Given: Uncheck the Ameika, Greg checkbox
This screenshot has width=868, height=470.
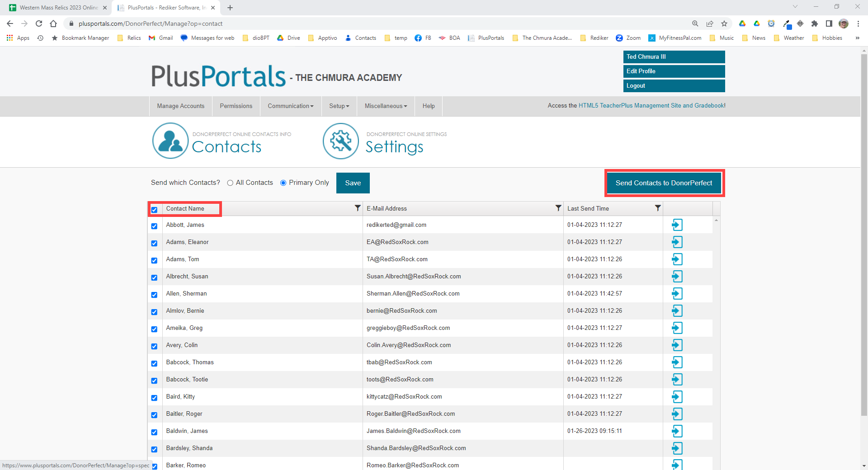Looking at the screenshot, I should (x=154, y=329).
